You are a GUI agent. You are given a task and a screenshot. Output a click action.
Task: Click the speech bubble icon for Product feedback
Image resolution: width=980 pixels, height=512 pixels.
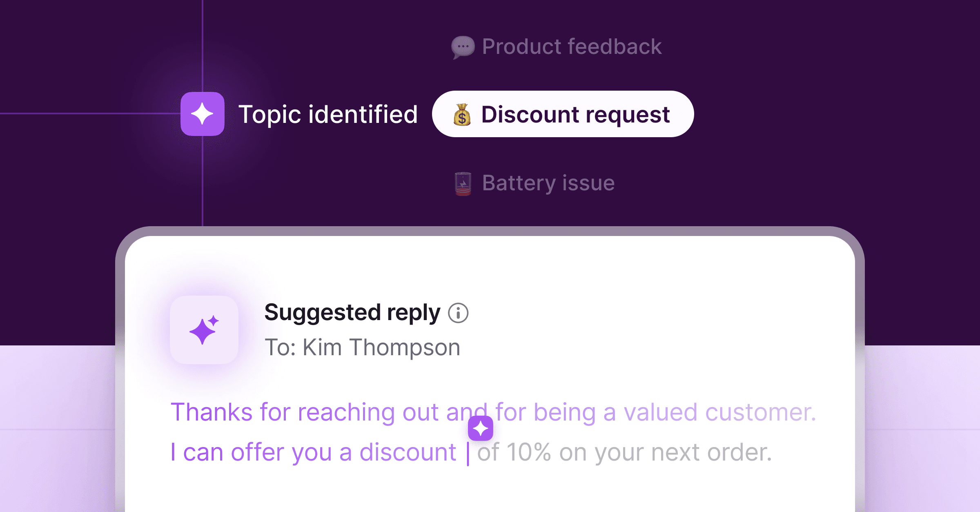(x=463, y=47)
